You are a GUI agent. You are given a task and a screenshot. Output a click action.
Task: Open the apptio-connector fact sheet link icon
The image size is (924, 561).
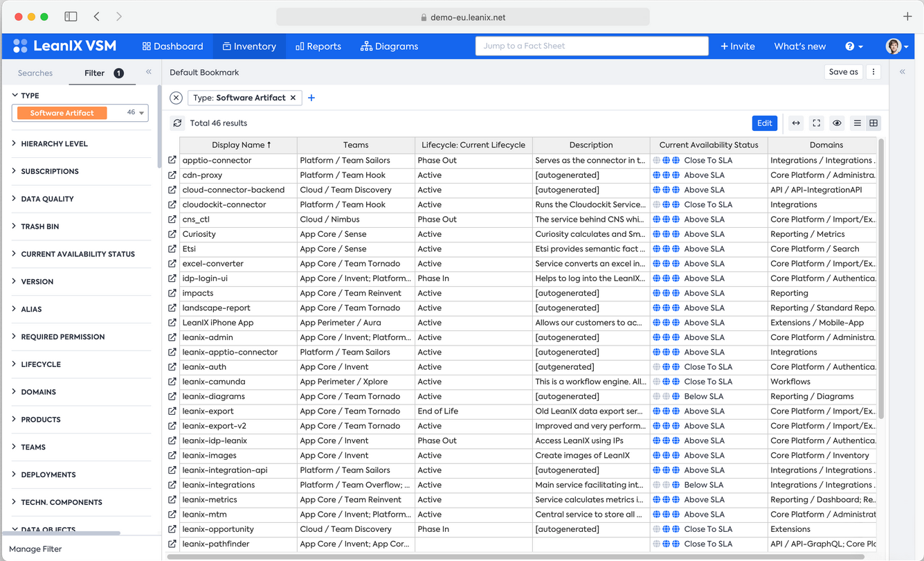pos(172,161)
